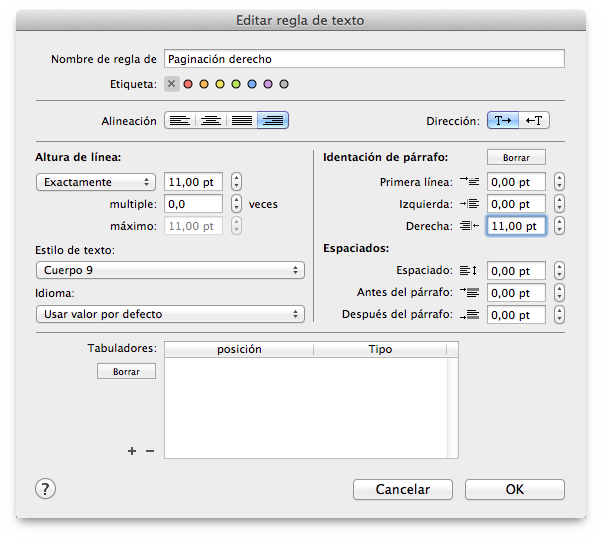Set left-to-right text direction

click(503, 121)
